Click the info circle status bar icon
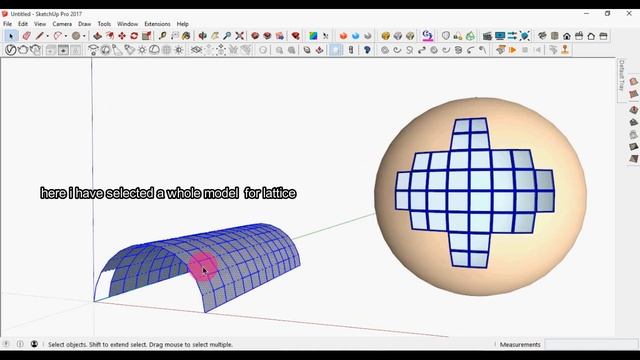This screenshot has height=360, width=640. coord(20,344)
